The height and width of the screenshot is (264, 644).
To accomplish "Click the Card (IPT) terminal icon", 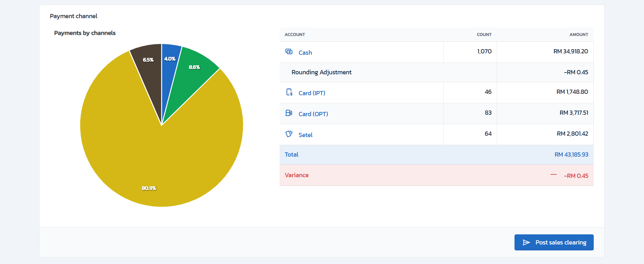I will tap(289, 92).
